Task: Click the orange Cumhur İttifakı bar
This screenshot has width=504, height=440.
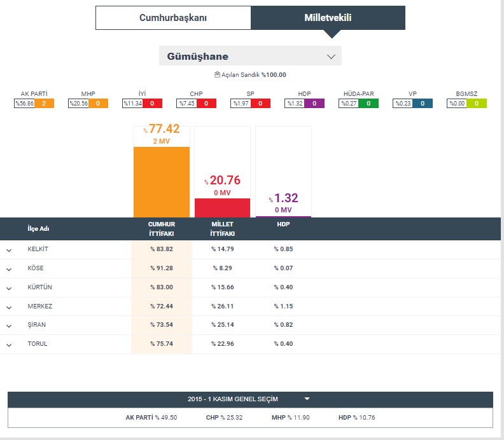Action: click(x=162, y=182)
